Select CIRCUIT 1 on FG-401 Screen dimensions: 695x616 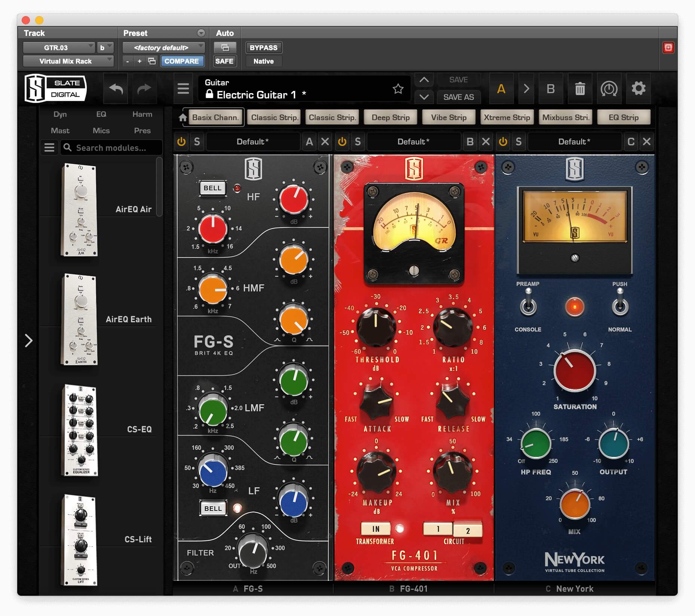[x=438, y=529]
